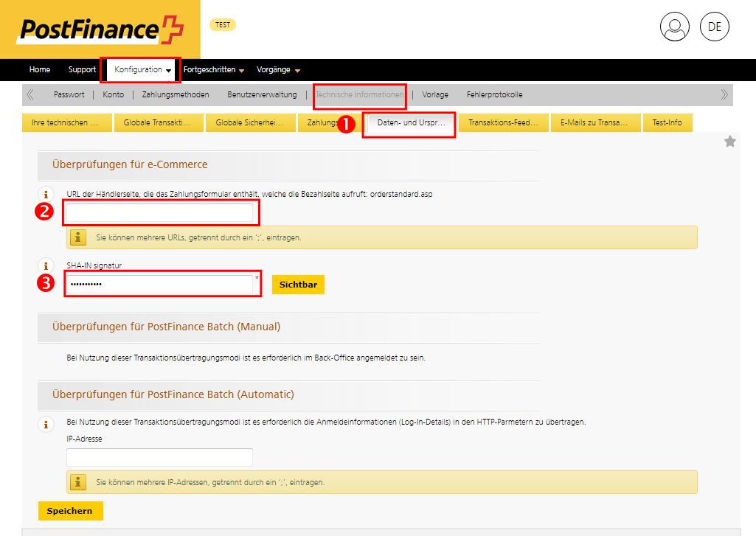Click yellow info icon in IP-Adressen hint

(78, 482)
